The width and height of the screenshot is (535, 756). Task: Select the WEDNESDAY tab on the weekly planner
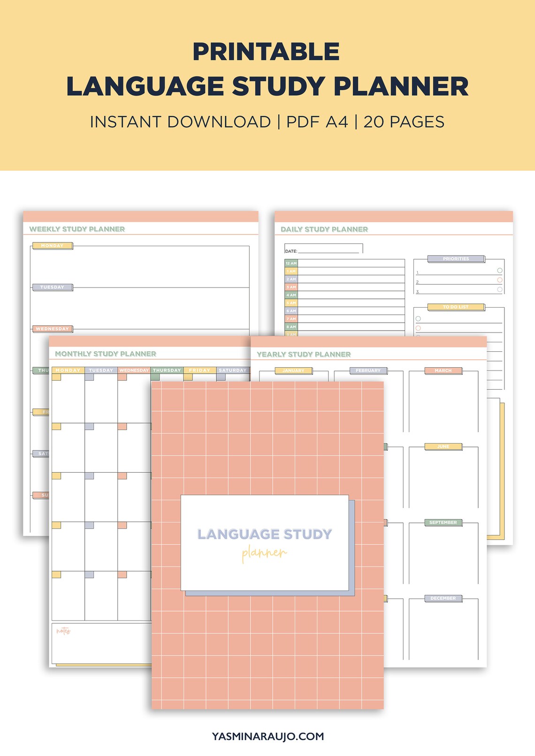52,329
